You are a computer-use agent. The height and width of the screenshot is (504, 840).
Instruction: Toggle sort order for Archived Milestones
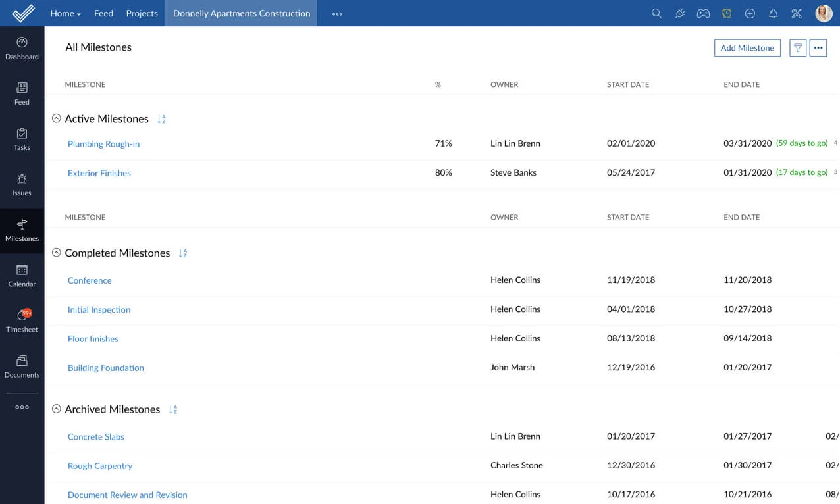pos(173,409)
